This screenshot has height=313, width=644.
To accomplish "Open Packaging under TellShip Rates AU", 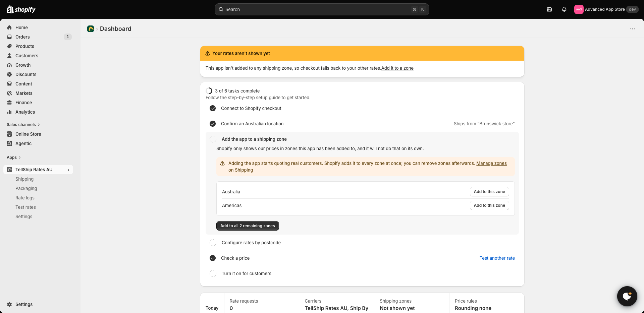I will point(26,188).
